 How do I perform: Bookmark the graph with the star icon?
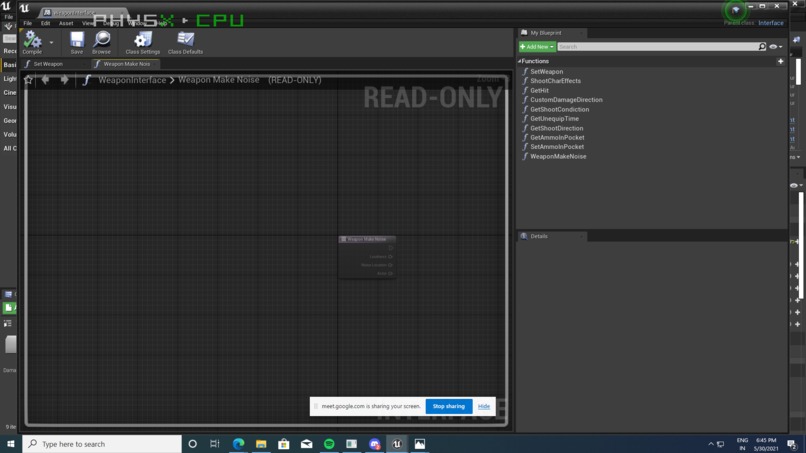pyautogui.click(x=28, y=80)
